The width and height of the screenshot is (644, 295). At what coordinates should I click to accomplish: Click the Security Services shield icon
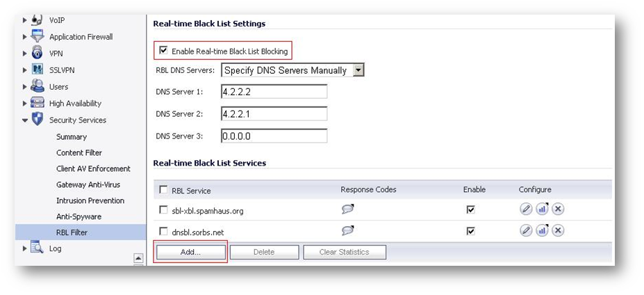click(38, 120)
